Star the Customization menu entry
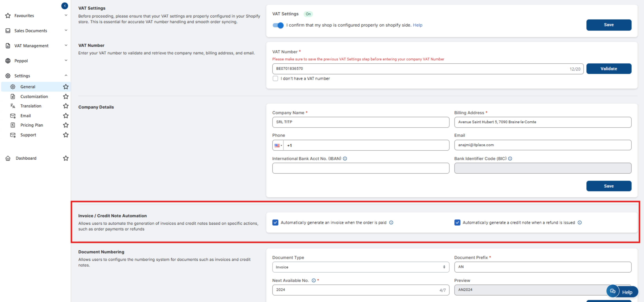This screenshot has width=644, height=302. [x=66, y=97]
